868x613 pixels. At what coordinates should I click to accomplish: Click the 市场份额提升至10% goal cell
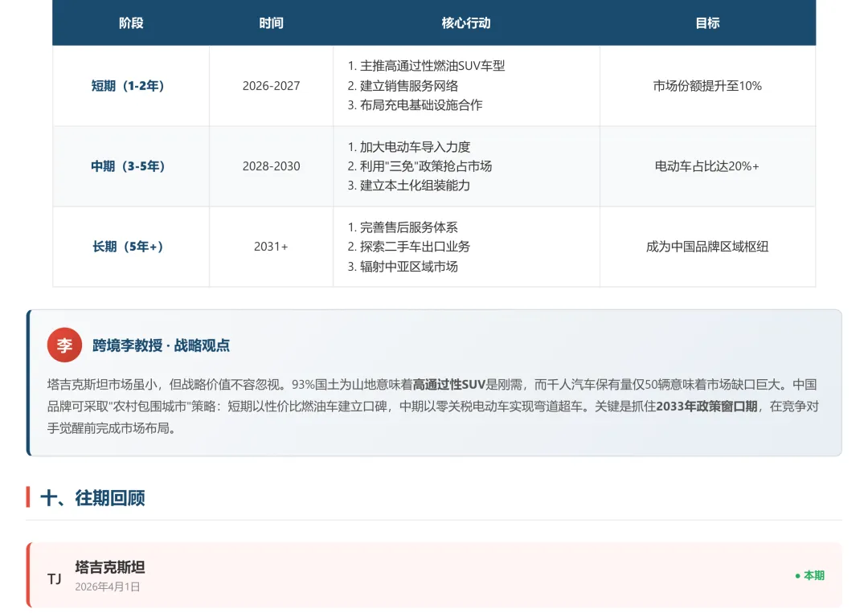707,86
